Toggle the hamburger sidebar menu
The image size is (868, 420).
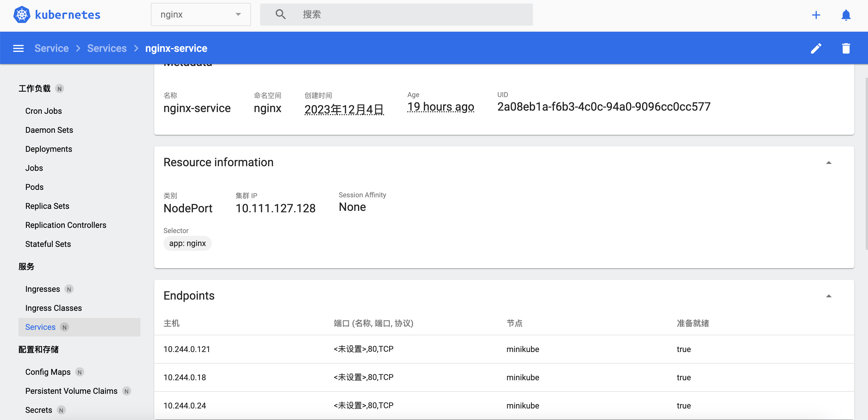point(18,48)
